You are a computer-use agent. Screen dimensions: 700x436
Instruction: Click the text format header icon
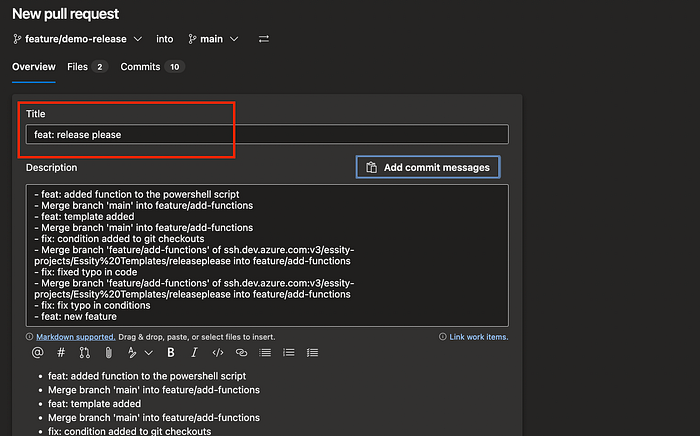132,353
